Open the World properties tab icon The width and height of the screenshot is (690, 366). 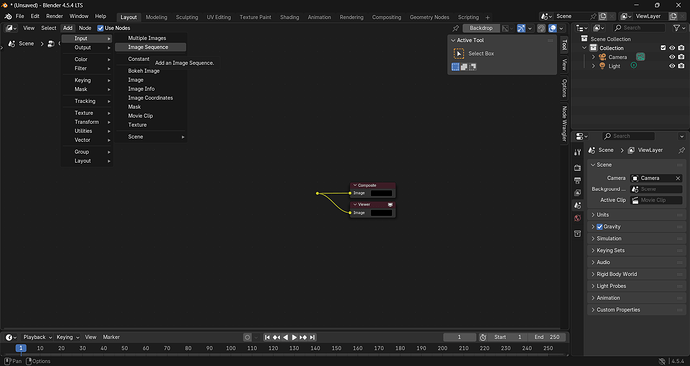pyautogui.click(x=577, y=218)
